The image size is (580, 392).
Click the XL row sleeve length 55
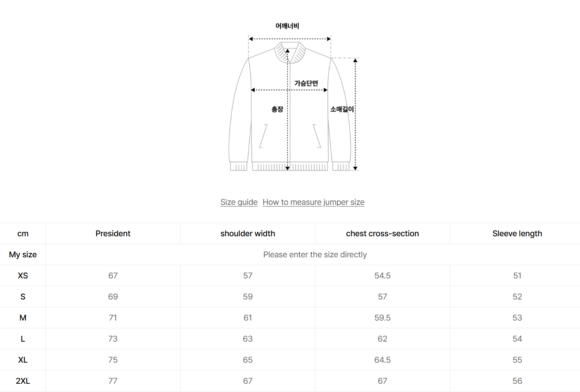click(517, 360)
